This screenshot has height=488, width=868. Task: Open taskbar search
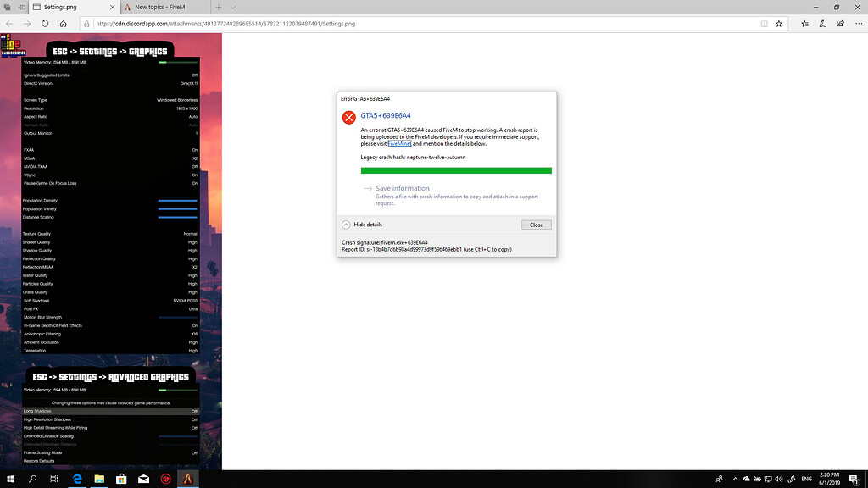point(33,479)
